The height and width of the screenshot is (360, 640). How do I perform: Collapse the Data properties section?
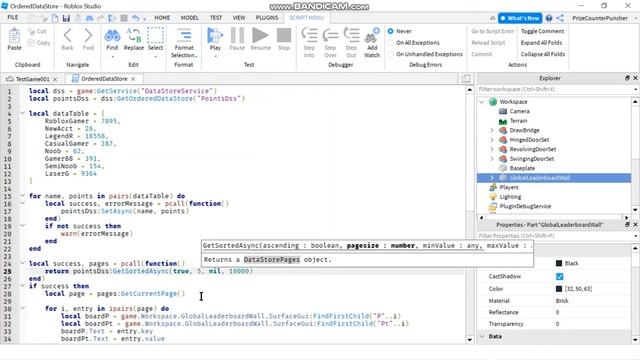tap(482, 336)
